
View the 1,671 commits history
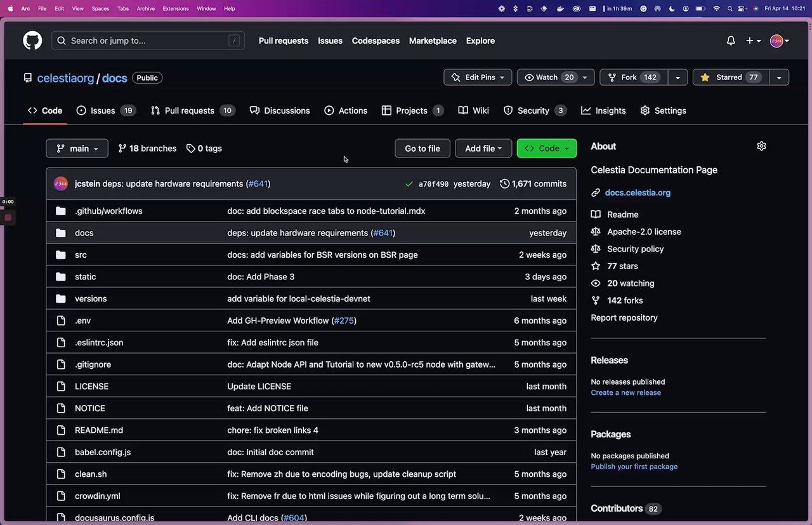click(533, 183)
